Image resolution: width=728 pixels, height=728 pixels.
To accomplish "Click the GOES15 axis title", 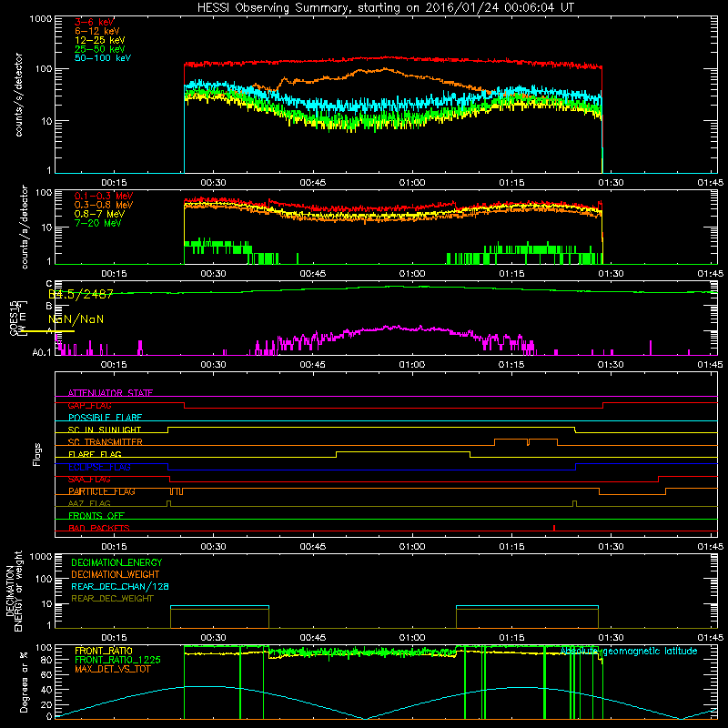I will (x=14, y=318).
